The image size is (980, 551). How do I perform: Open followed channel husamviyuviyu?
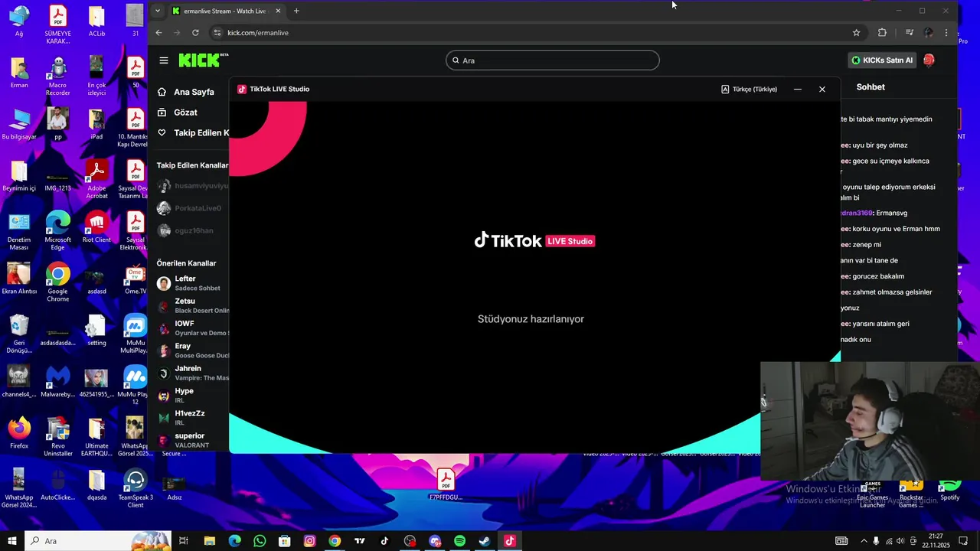pos(192,186)
